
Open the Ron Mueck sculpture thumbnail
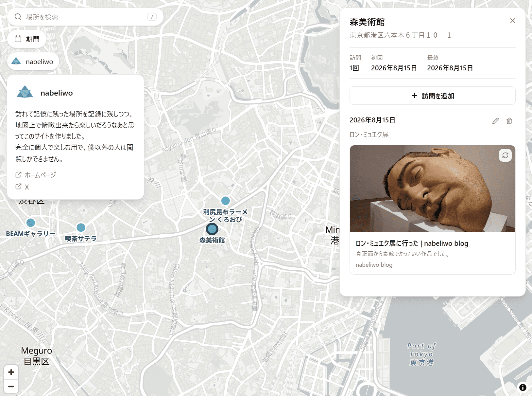tap(432, 189)
